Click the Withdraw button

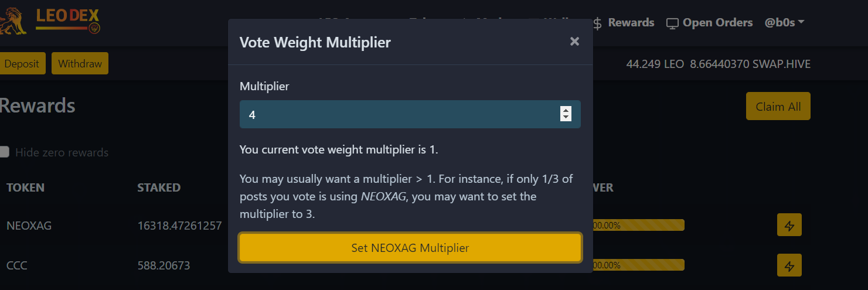(80, 63)
